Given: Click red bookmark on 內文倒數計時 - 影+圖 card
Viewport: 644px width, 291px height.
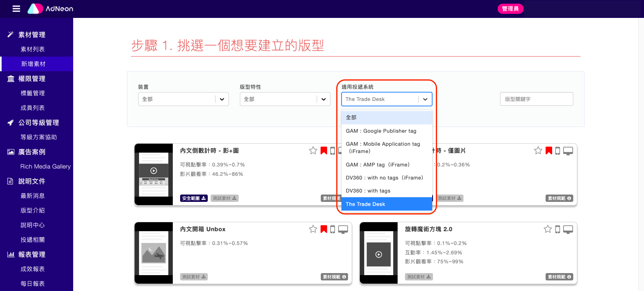Looking at the screenshot, I should (324, 151).
